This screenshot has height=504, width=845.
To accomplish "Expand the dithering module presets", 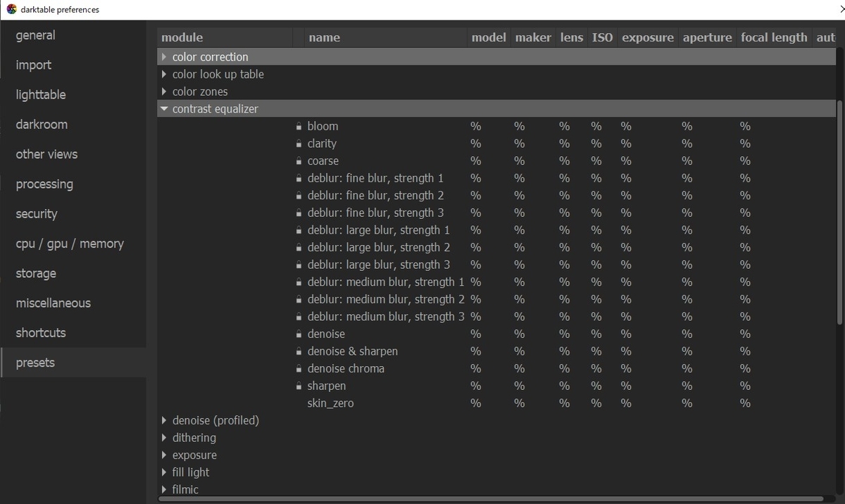I will point(165,438).
